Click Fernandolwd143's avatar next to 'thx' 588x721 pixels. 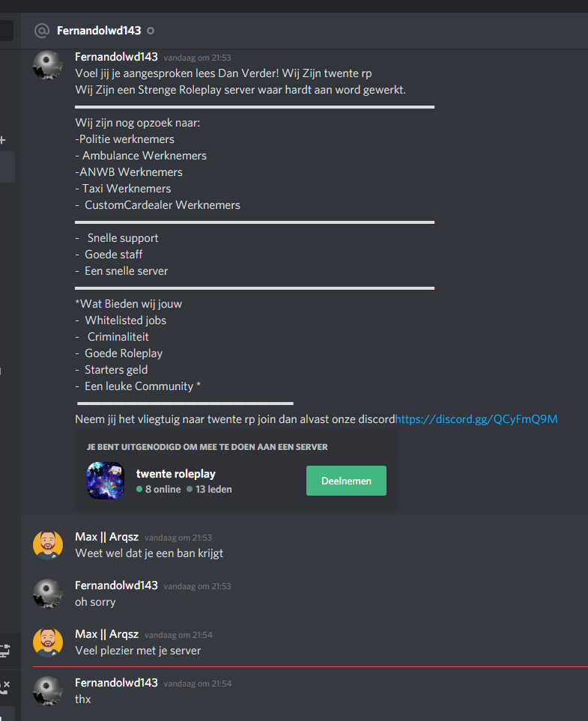[48, 691]
